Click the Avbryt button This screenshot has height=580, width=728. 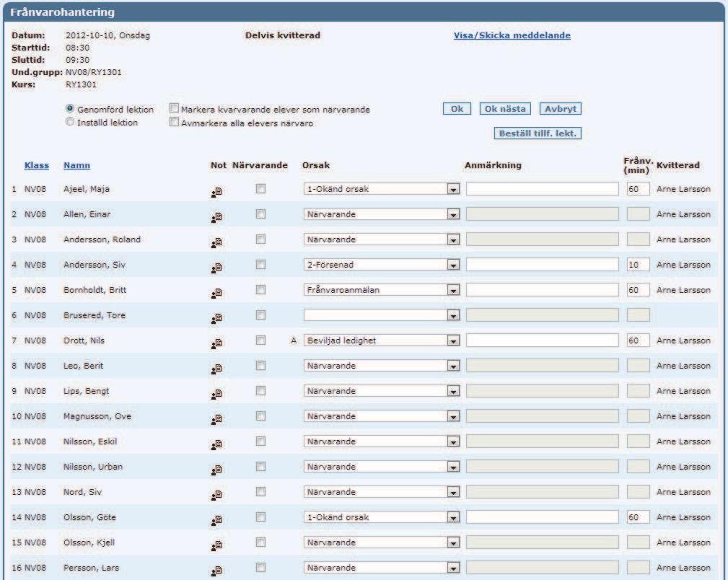561,109
